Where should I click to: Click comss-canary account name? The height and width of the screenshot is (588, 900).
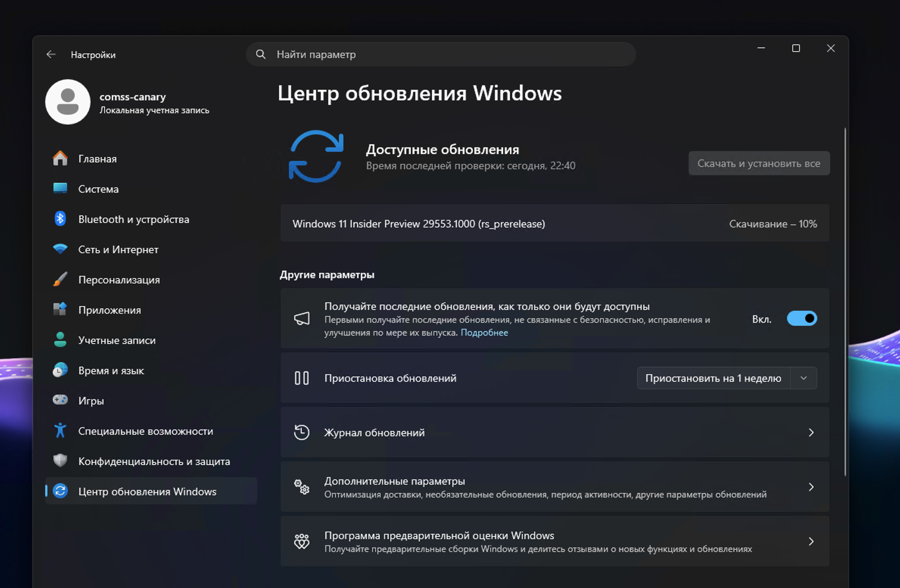[133, 96]
